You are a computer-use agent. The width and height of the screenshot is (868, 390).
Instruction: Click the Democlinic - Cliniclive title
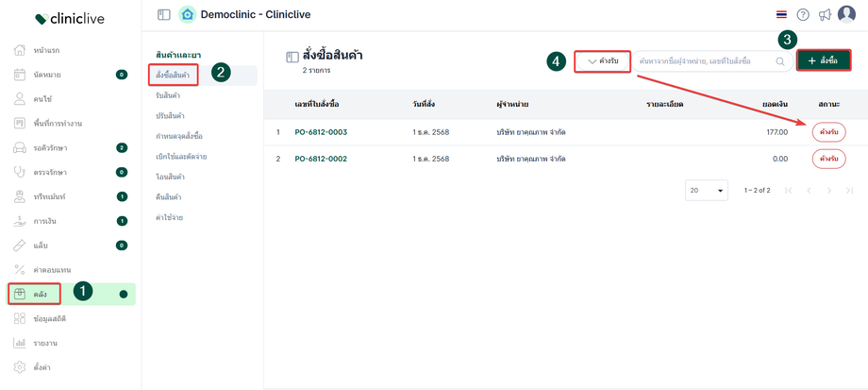pos(256,15)
